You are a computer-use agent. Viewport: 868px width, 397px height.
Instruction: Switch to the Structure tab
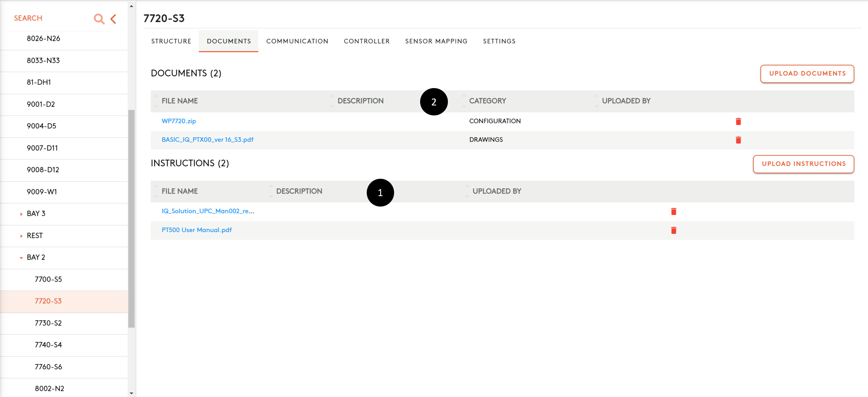pyautogui.click(x=171, y=41)
